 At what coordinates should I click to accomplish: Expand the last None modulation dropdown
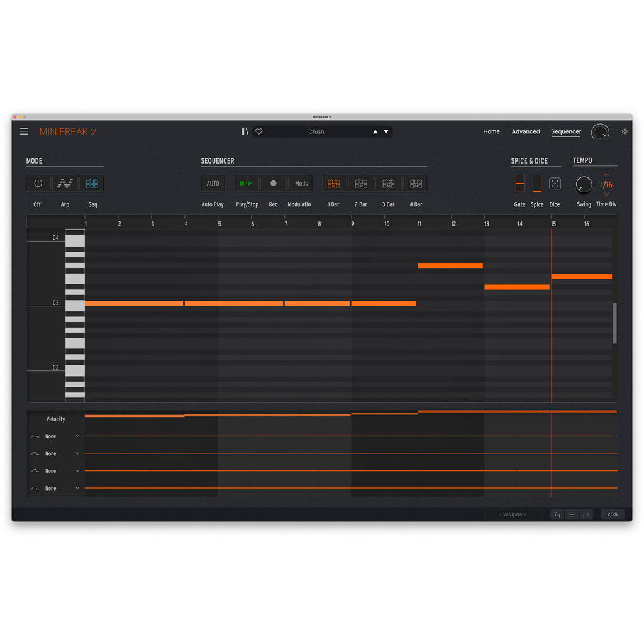point(77,489)
